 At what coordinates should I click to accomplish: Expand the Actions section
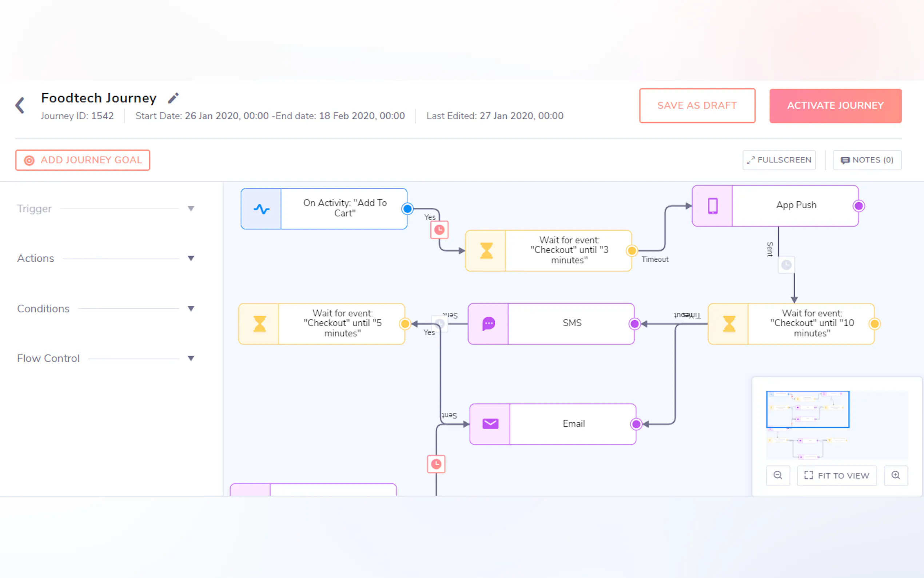pos(191,258)
